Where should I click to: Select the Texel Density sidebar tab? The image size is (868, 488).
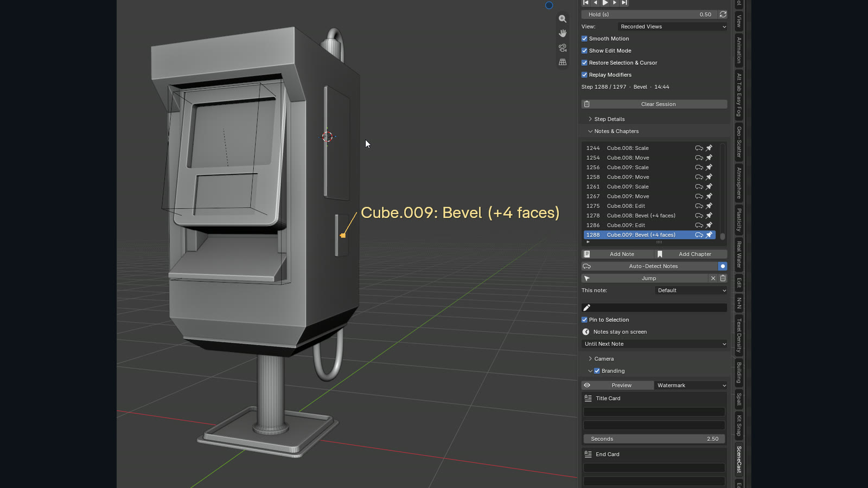[x=739, y=336]
